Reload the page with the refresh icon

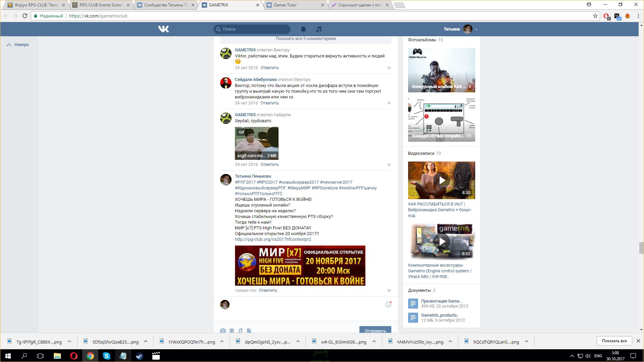click(x=25, y=16)
